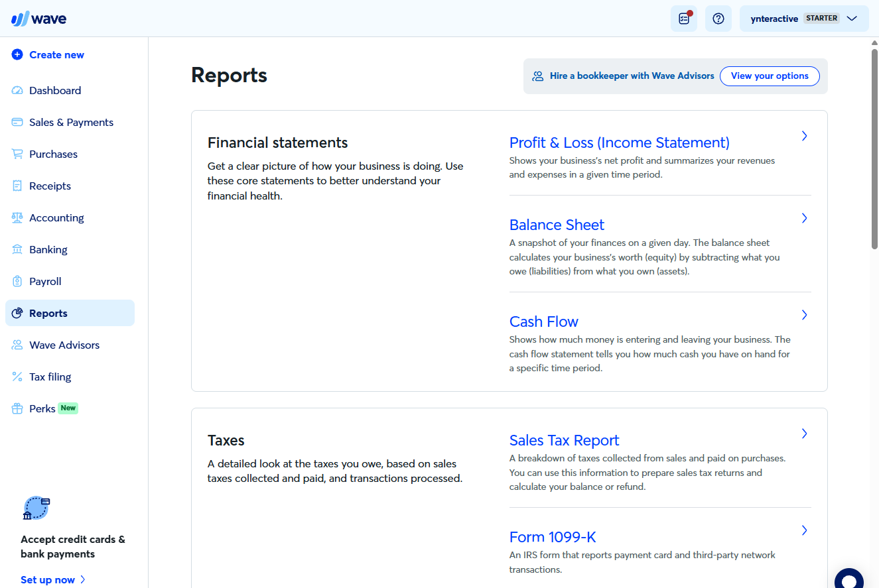Click the page vertical scrollbar
879x588 pixels.
coord(874,149)
